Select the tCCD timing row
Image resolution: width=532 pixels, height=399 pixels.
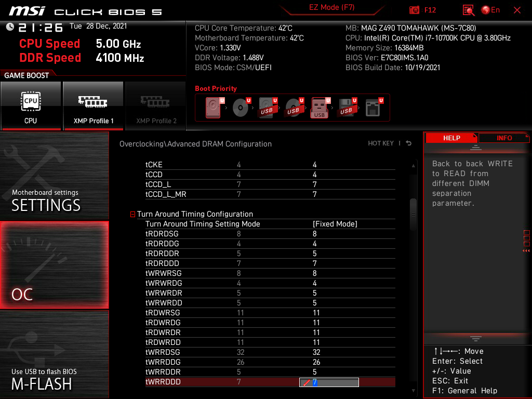point(270,175)
